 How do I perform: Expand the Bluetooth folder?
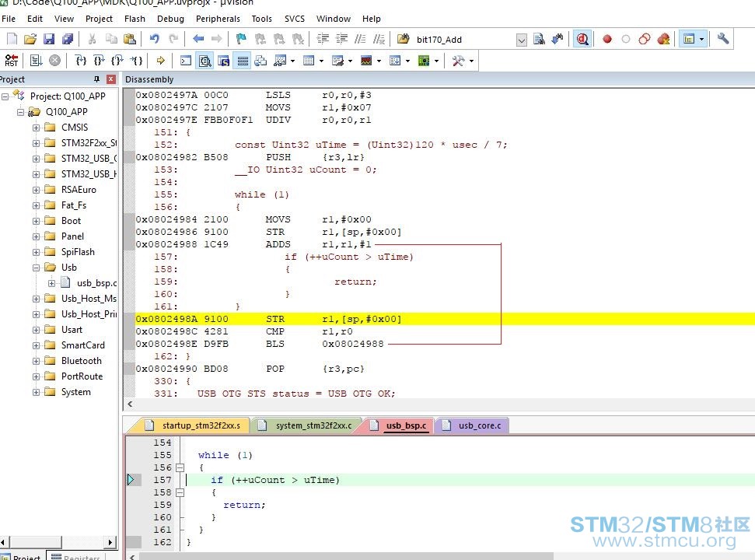tap(36, 361)
